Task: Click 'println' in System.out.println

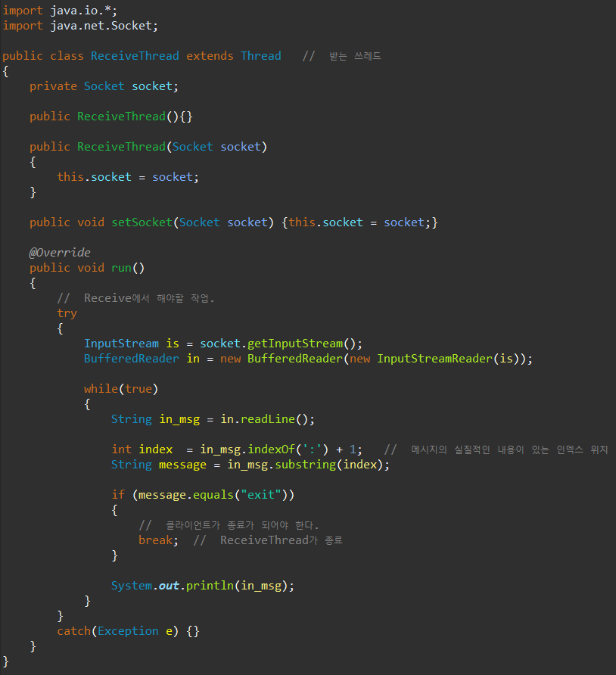Action: coord(210,586)
